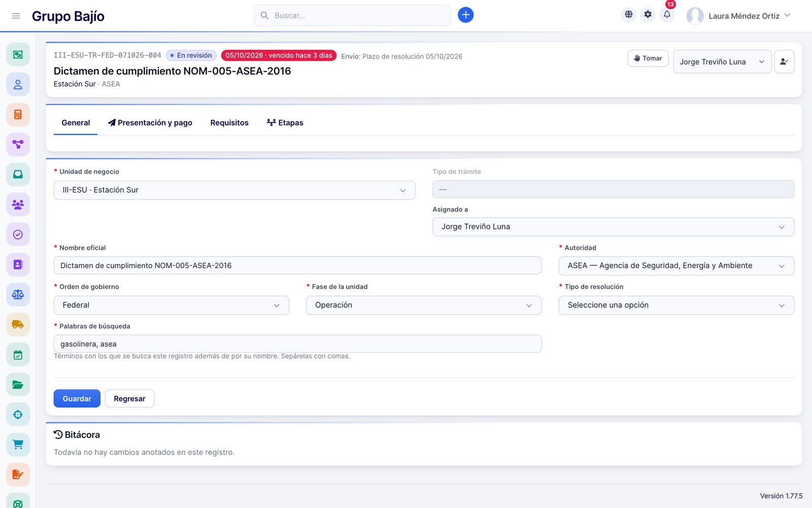This screenshot has height=508, width=812.
Task: Open the settings gear icon
Action: point(648,15)
